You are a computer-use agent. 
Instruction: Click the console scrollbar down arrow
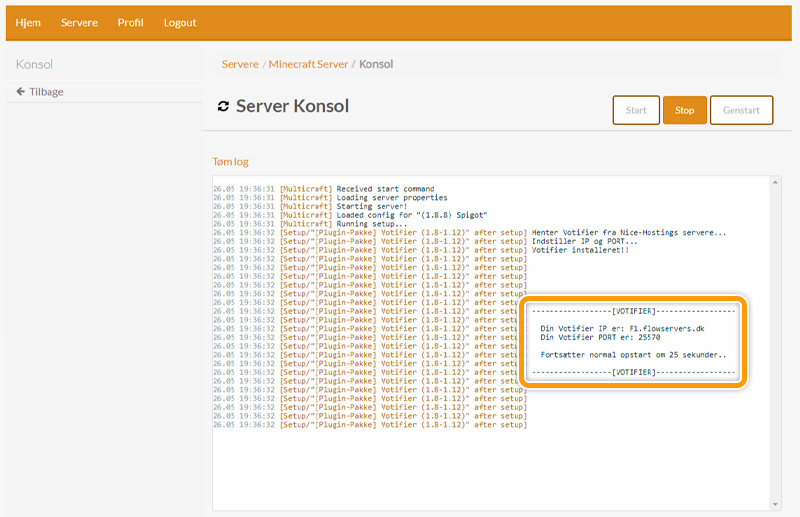[775, 504]
